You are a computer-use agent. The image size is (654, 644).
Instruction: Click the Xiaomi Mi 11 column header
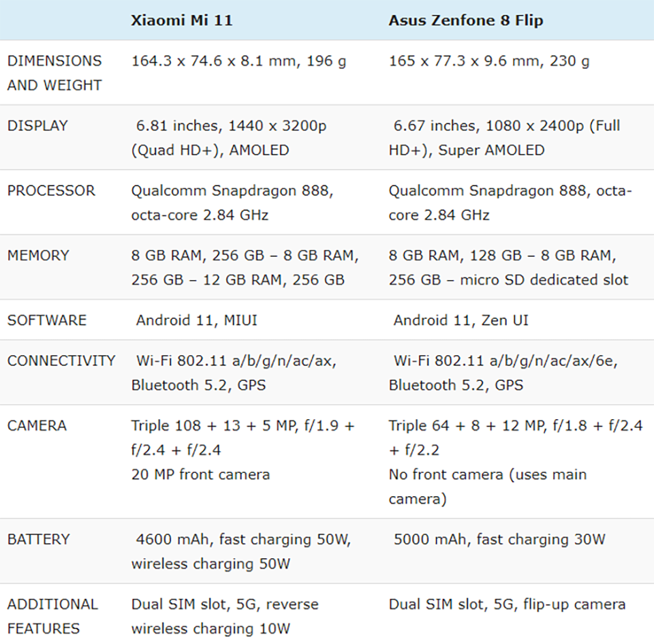coord(182,20)
